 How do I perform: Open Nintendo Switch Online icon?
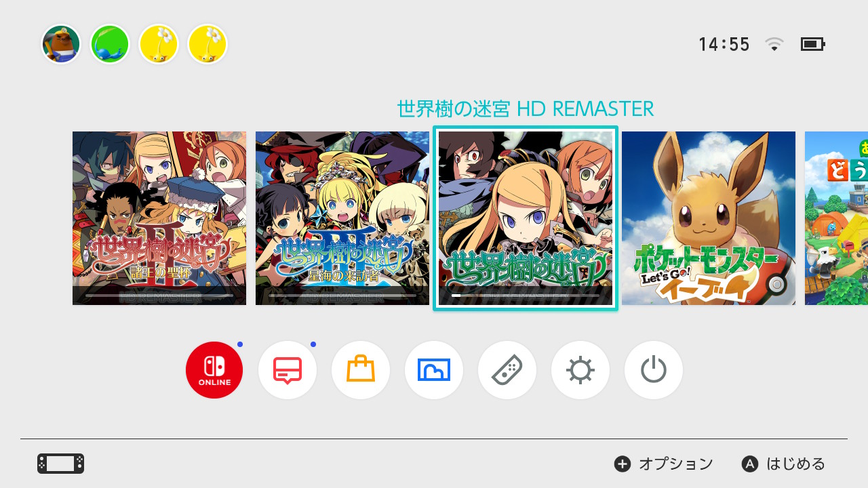point(214,370)
